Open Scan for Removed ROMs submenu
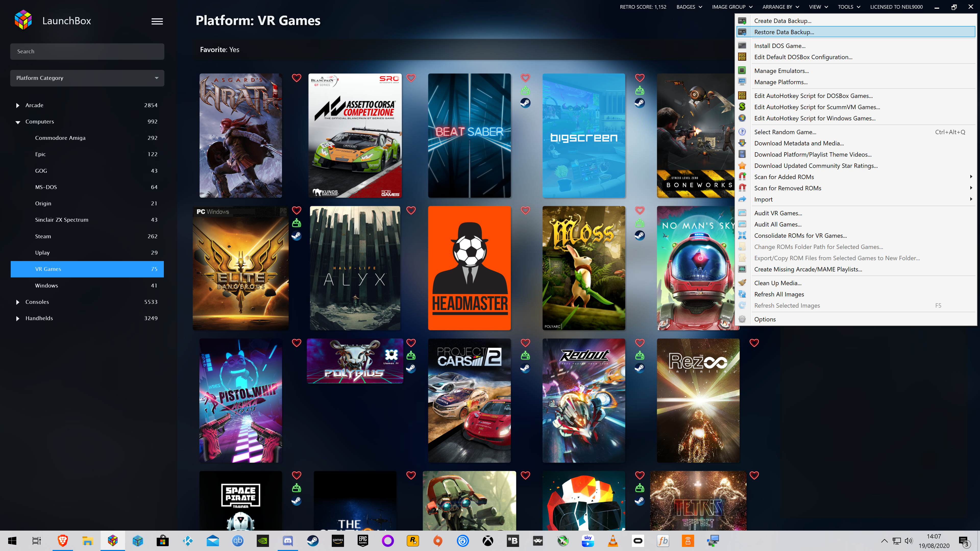Viewport: 980px width, 551px height. pyautogui.click(x=856, y=188)
